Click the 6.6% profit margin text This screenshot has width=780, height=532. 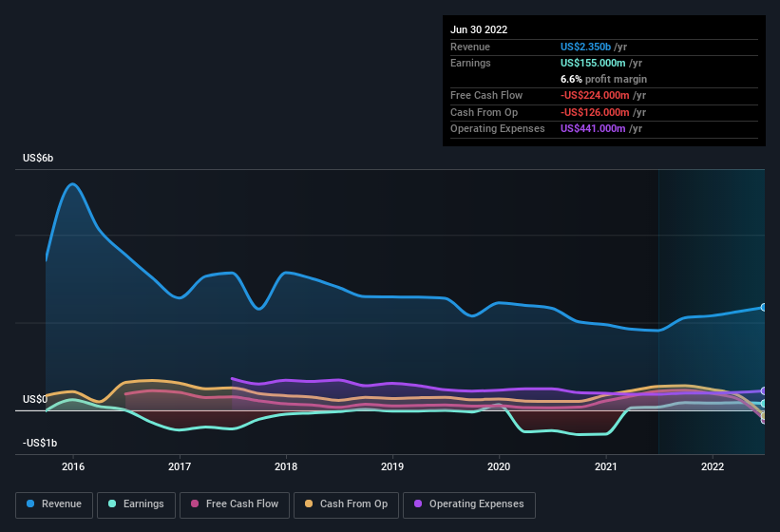603,79
